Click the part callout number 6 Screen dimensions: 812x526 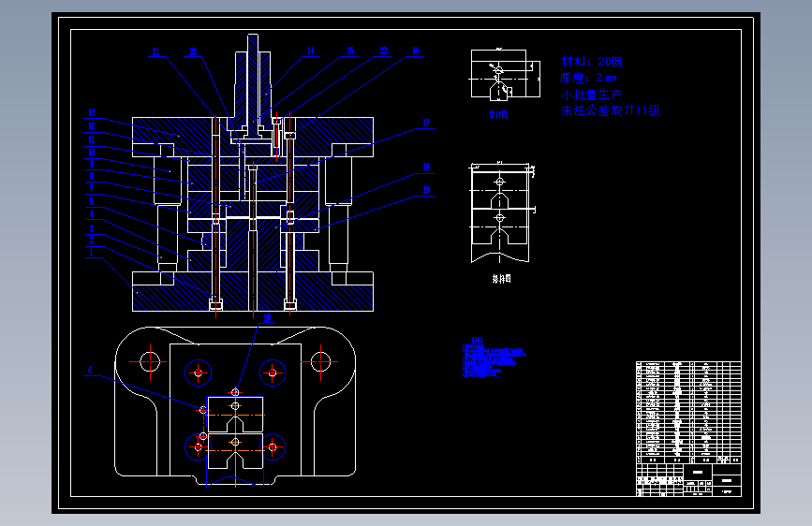coord(90,371)
